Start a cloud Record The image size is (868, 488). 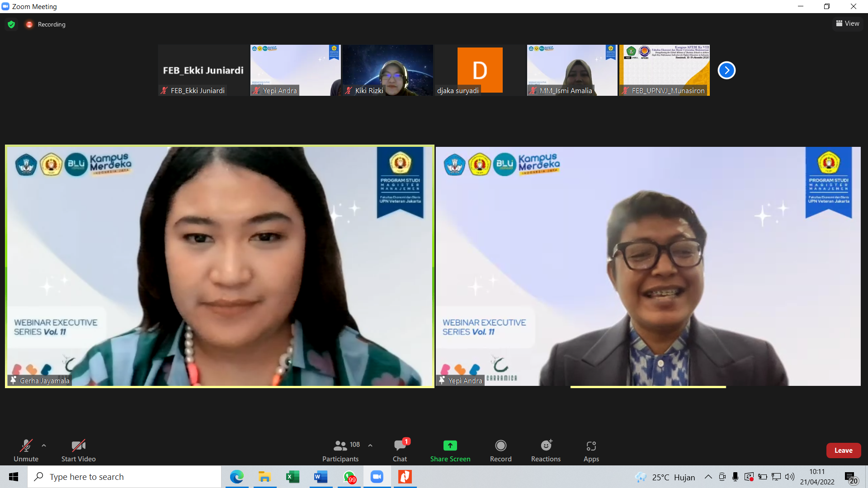point(500,450)
